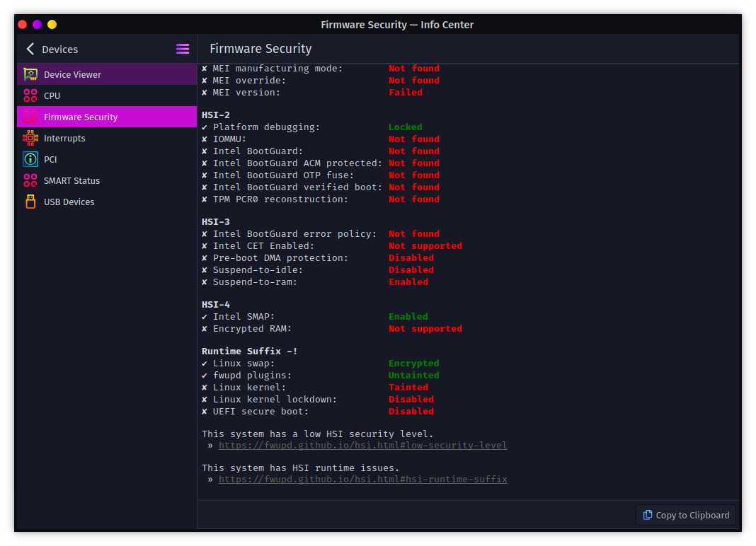Click 'Untainted' fwupd plugins value

click(x=413, y=376)
